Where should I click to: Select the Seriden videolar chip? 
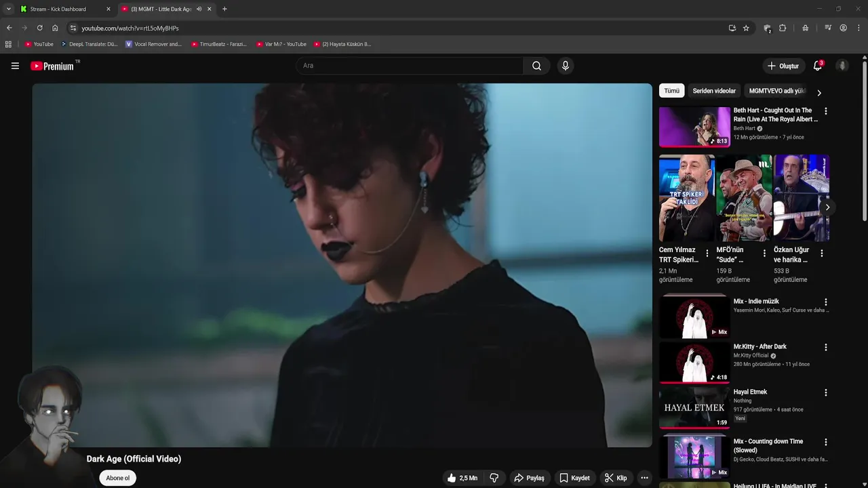tap(714, 91)
